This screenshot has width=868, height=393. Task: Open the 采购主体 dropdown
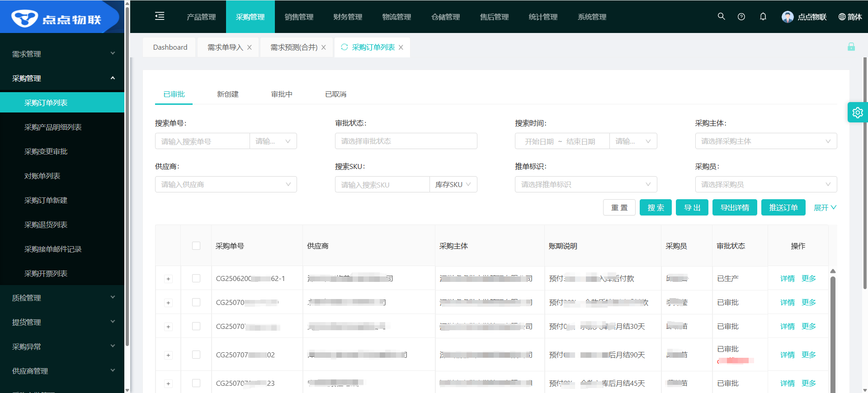766,141
